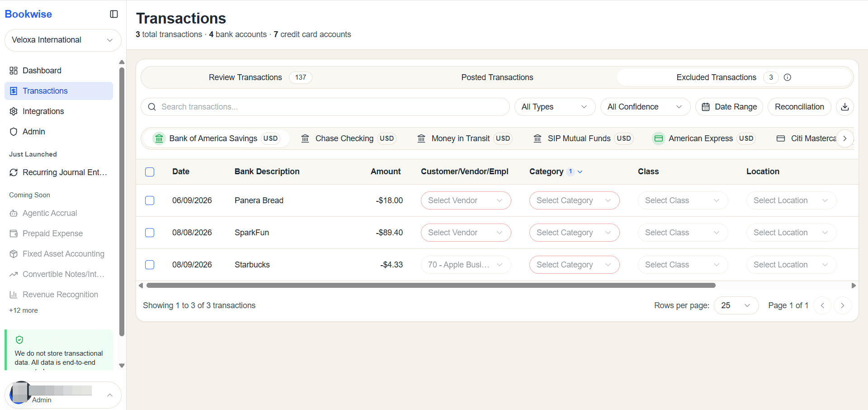Screen dimensions: 868x410
Task: Switch to Posted Transactions tab
Action: 497,77
